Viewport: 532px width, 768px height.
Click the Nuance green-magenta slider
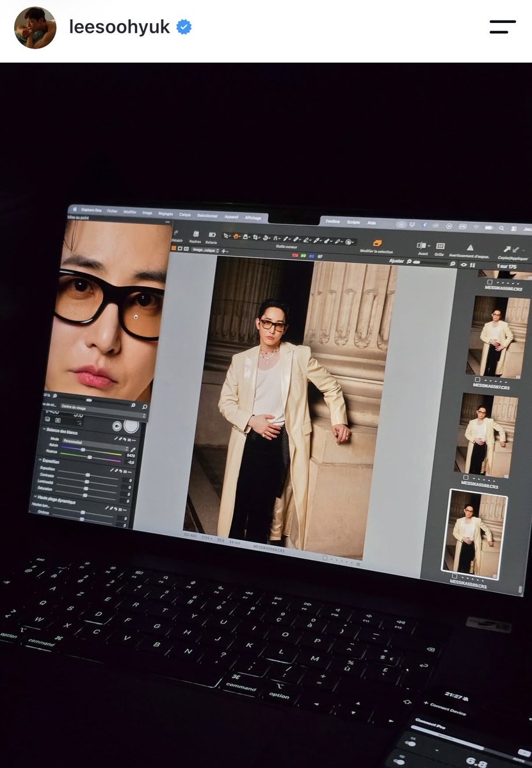click(90, 457)
